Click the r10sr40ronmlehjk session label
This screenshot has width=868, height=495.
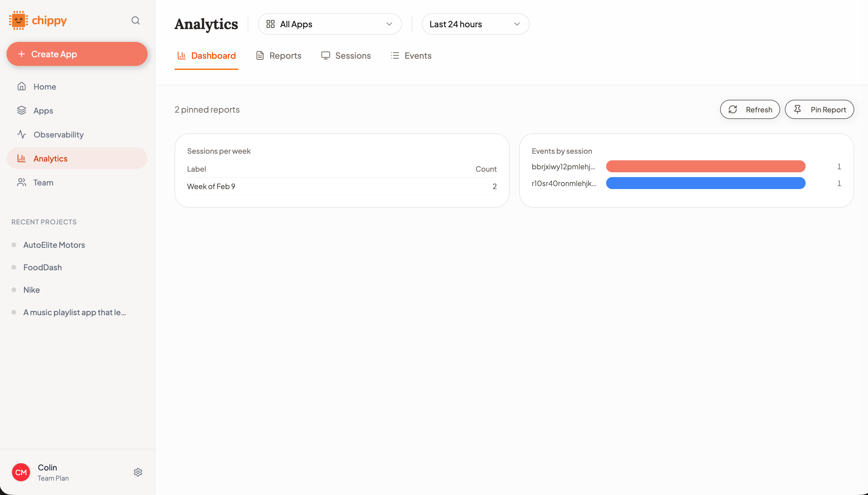(564, 183)
